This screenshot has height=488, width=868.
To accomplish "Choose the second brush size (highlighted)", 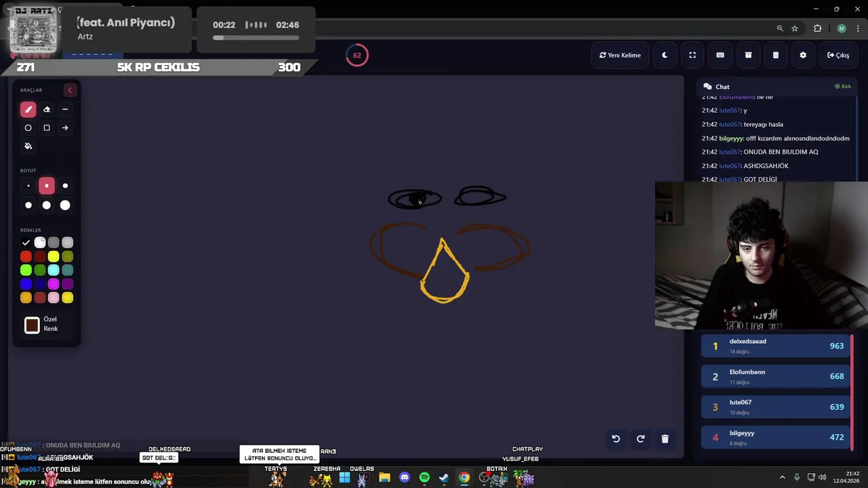I will pos(47,186).
